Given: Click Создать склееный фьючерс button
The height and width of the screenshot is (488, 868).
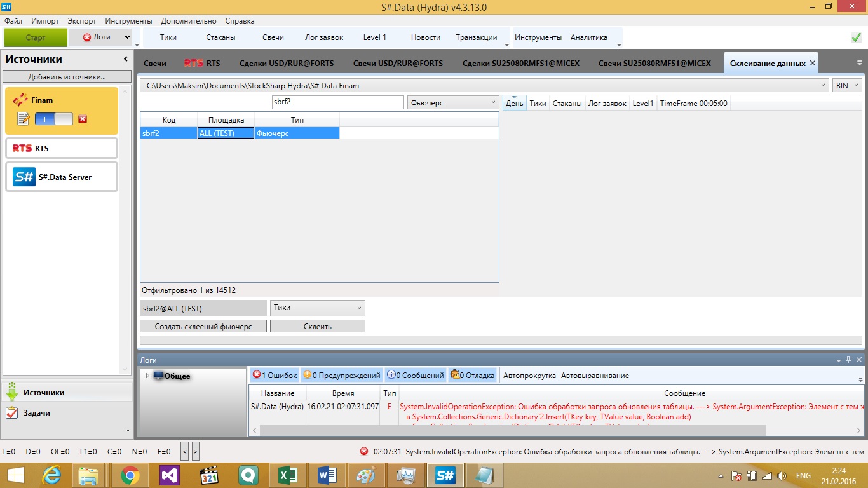Looking at the screenshot, I should [203, 326].
